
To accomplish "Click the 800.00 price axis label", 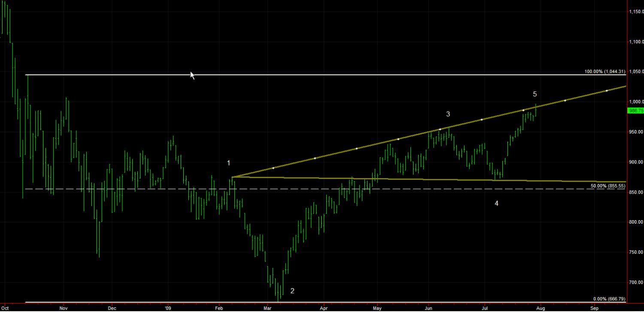I will [x=637, y=222].
